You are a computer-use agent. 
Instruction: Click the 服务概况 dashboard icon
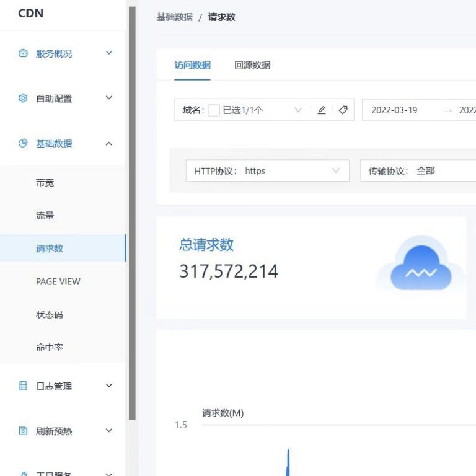coord(24,53)
